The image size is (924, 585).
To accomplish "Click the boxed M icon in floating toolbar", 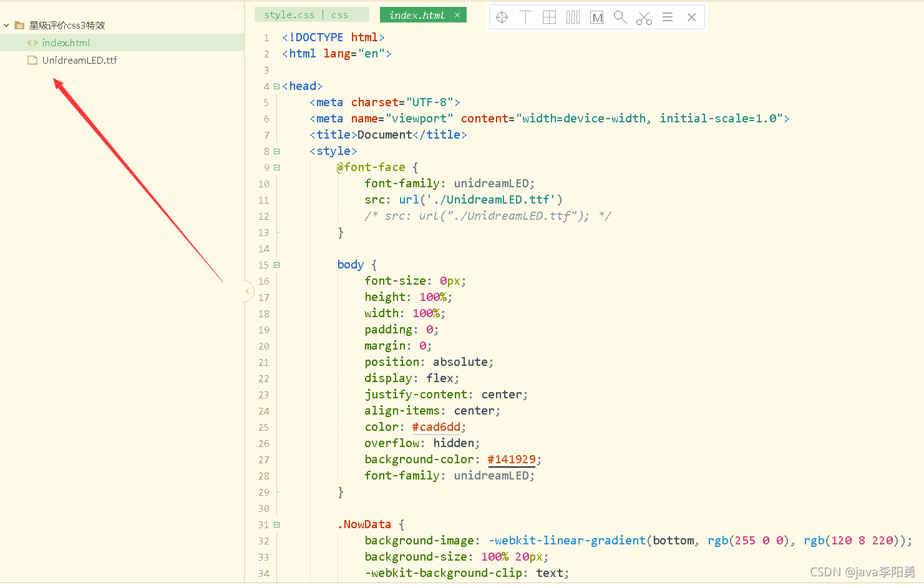I will [x=597, y=17].
